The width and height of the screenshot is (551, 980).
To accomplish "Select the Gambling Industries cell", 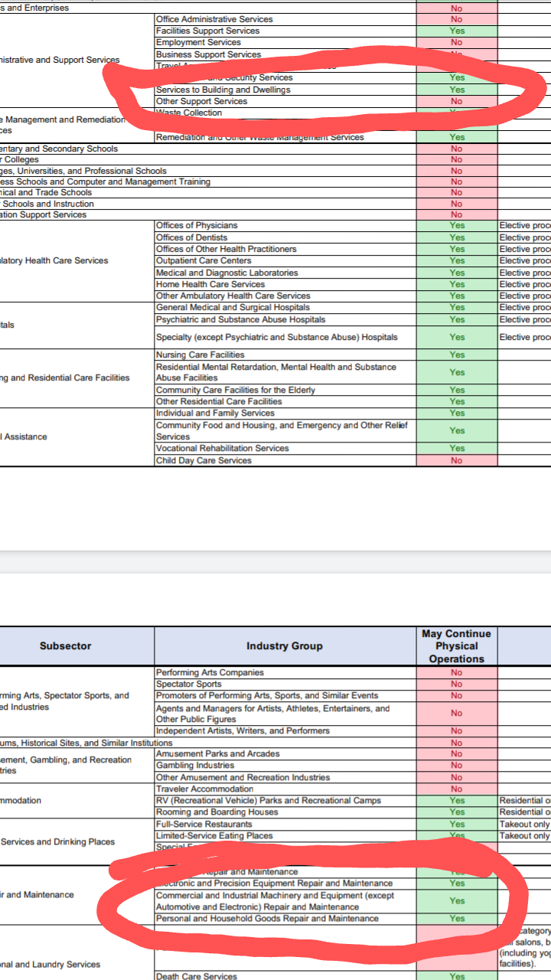I will tap(285, 766).
